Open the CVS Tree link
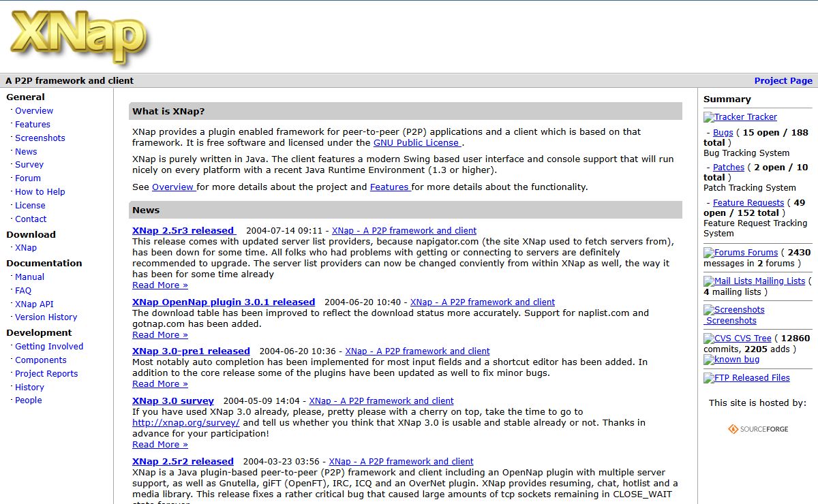The image size is (818, 504). pyautogui.click(x=753, y=338)
